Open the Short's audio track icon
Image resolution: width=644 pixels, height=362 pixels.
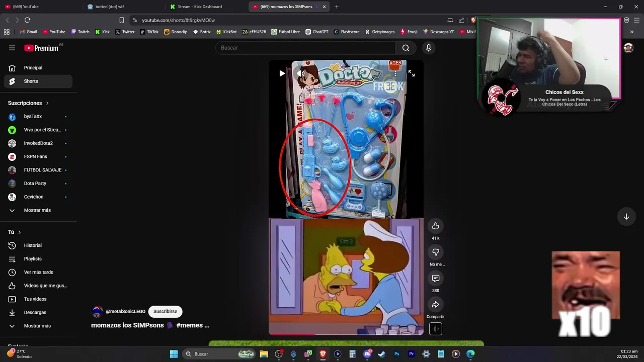[x=436, y=329]
